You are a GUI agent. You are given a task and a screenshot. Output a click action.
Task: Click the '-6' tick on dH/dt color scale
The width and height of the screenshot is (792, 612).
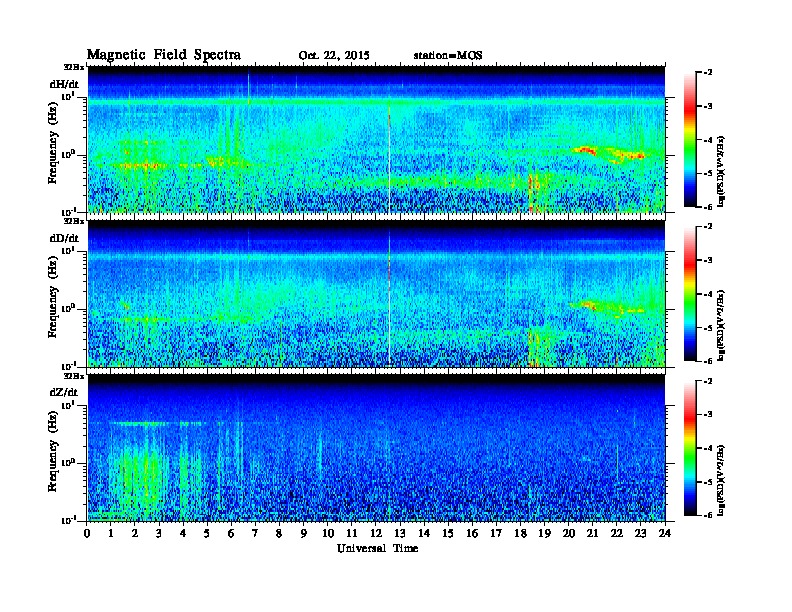pyautogui.click(x=708, y=207)
